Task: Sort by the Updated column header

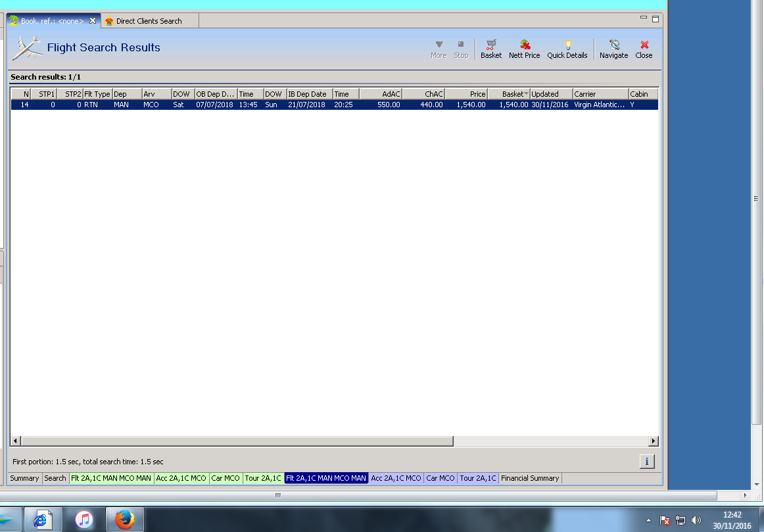Action: click(x=551, y=94)
